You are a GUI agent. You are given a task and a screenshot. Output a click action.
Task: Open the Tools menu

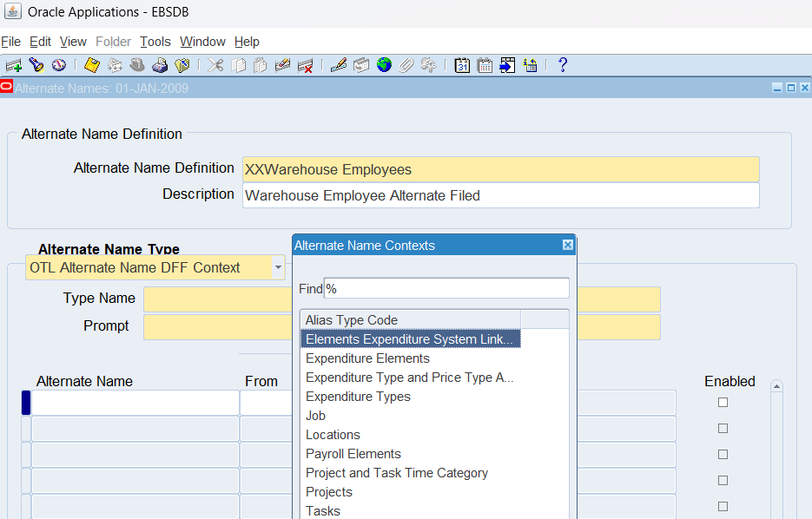pyautogui.click(x=155, y=42)
